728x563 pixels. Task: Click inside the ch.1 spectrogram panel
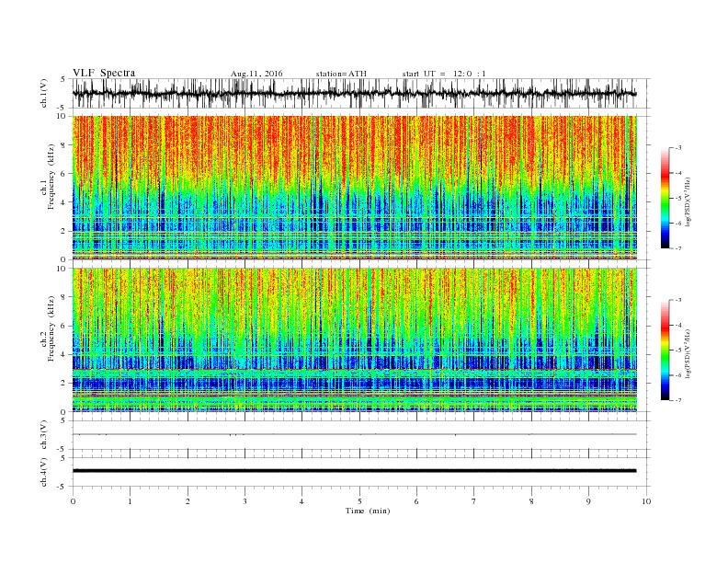(354, 188)
